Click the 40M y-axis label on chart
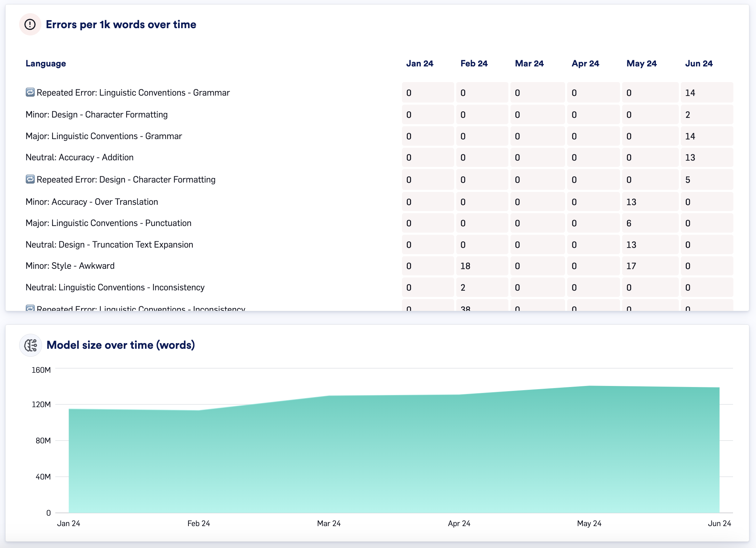The image size is (756, 548). pyautogui.click(x=43, y=477)
